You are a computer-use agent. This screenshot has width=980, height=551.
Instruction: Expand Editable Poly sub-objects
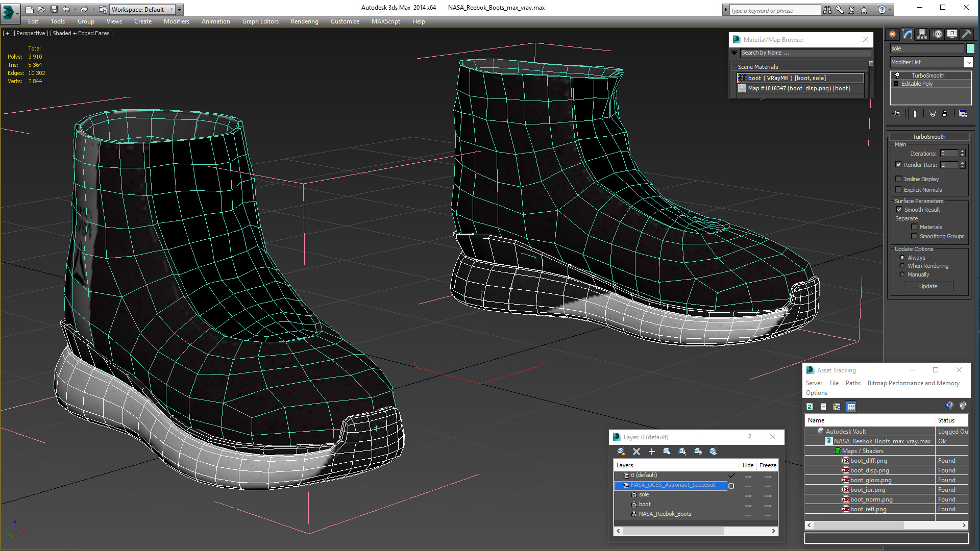[896, 84]
